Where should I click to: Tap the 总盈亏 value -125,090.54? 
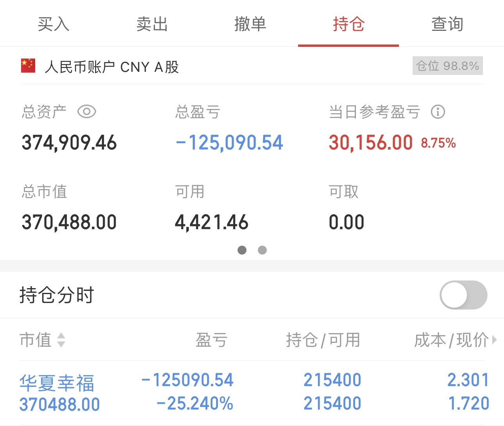[230, 143]
